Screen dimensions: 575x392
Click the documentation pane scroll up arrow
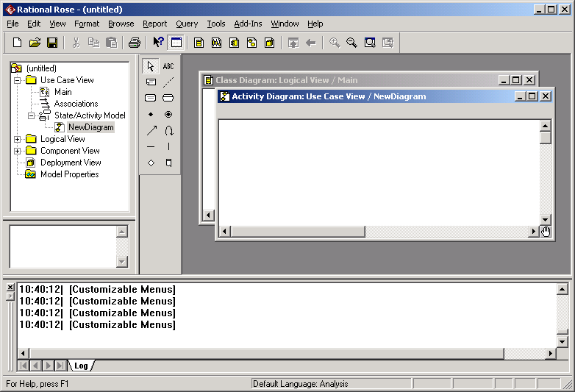point(122,232)
